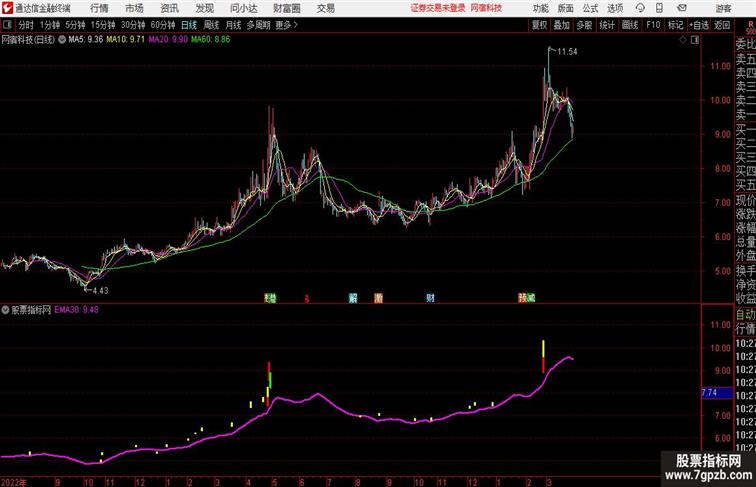This screenshot has height=487, width=756.
Task: Toggle the side panel icon left of 分时
Action: coord(8,25)
